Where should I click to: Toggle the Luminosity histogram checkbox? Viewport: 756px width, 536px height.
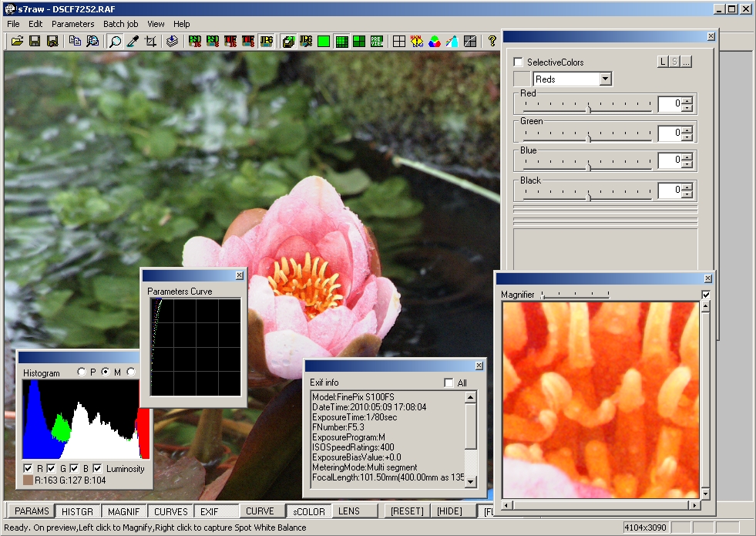[97, 468]
